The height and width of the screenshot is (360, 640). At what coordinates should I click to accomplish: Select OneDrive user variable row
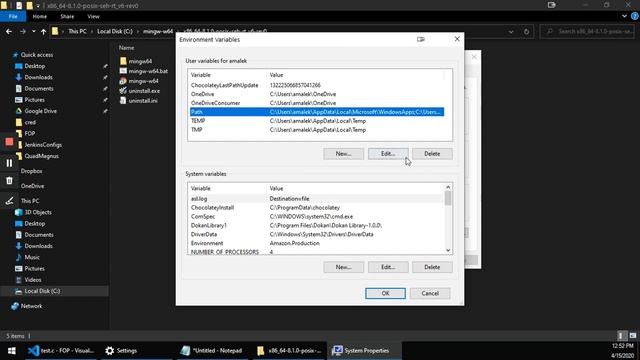click(317, 94)
